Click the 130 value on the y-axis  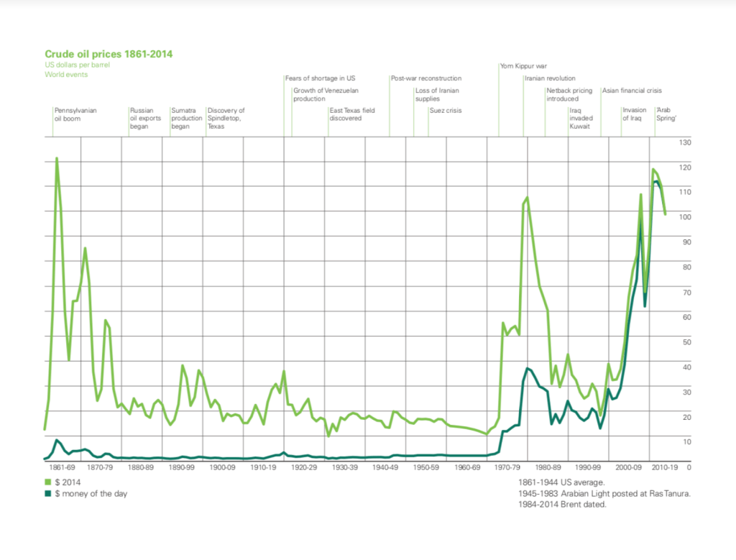click(684, 142)
